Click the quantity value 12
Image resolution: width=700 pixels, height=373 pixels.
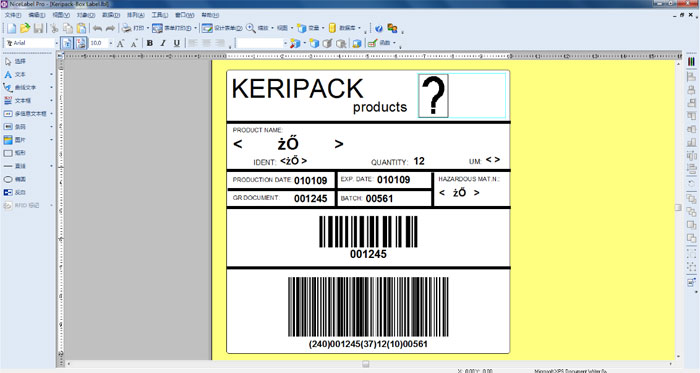tap(419, 161)
